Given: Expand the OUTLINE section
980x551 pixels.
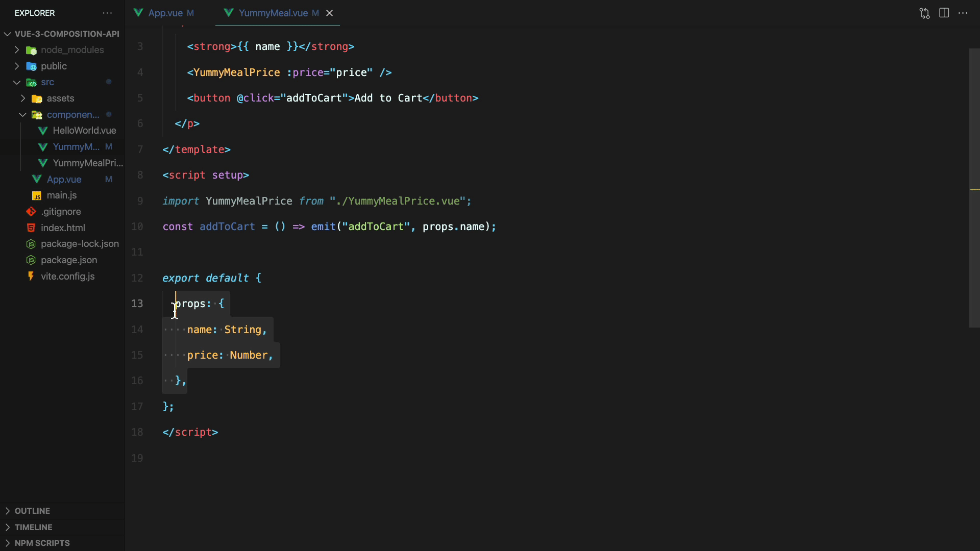Looking at the screenshot, I should [32, 511].
